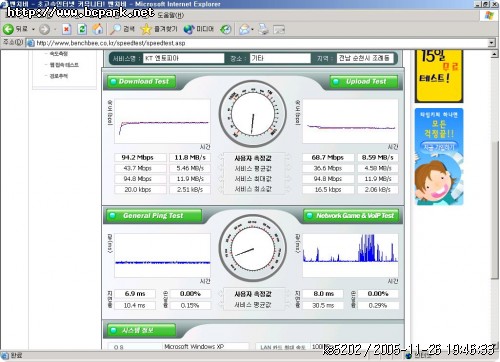Select the 16.5 kbps minimum upload value
This screenshot has height=362, width=500.
coord(328,190)
